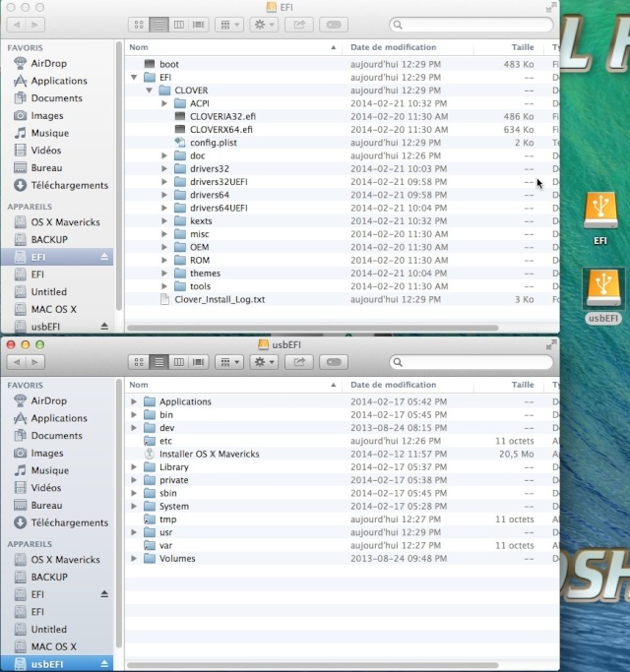Image resolution: width=630 pixels, height=672 pixels.
Task: Sort by Taille column in EFI window
Action: pyautogui.click(x=508, y=47)
